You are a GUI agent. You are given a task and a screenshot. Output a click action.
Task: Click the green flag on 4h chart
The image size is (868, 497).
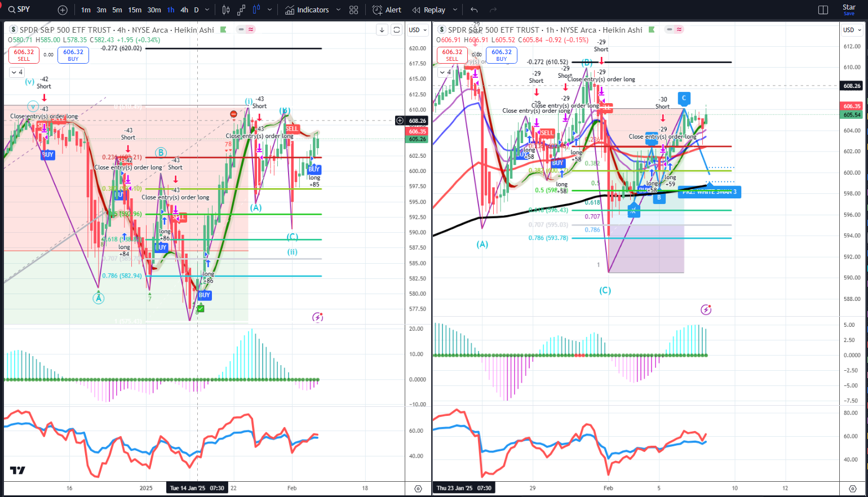223,30
